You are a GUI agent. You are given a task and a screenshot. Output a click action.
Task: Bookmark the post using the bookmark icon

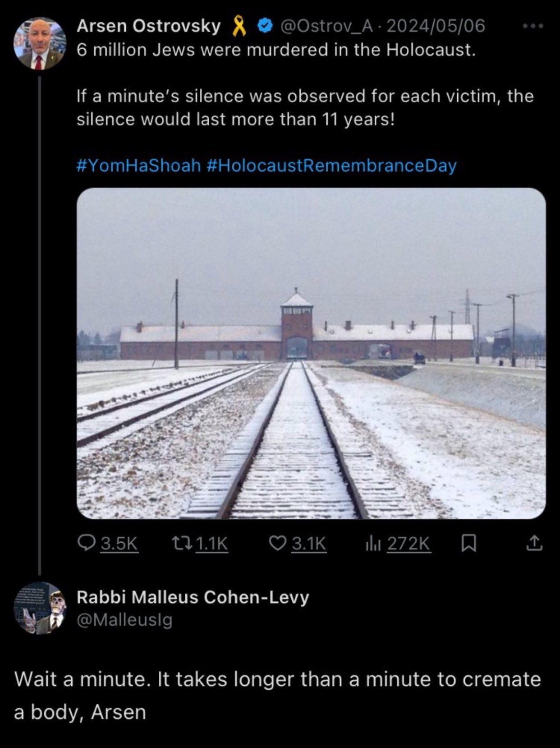tap(469, 543)
